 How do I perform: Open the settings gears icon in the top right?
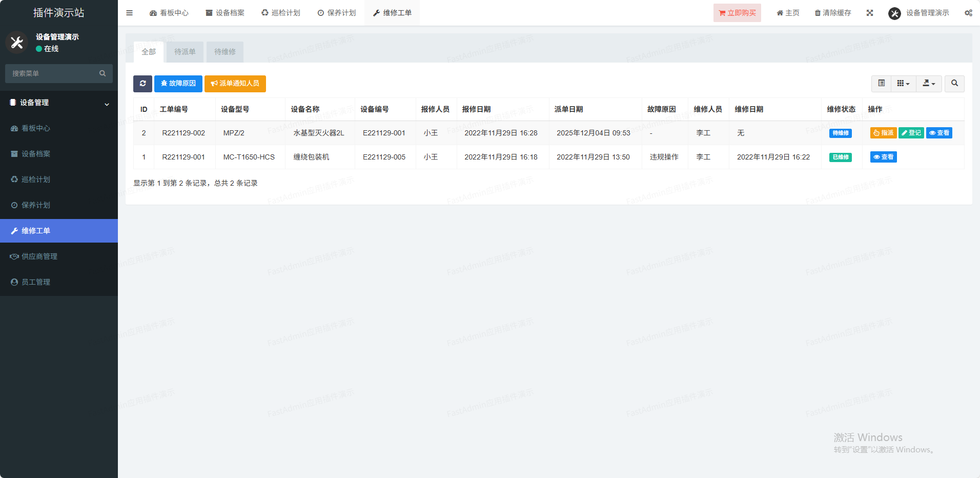coord(968,13)
